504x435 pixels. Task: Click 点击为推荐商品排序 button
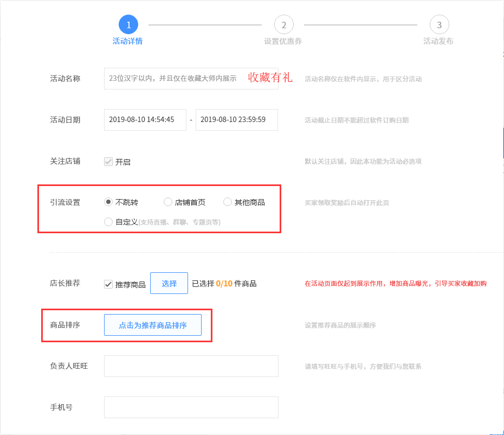click(153, 325)
